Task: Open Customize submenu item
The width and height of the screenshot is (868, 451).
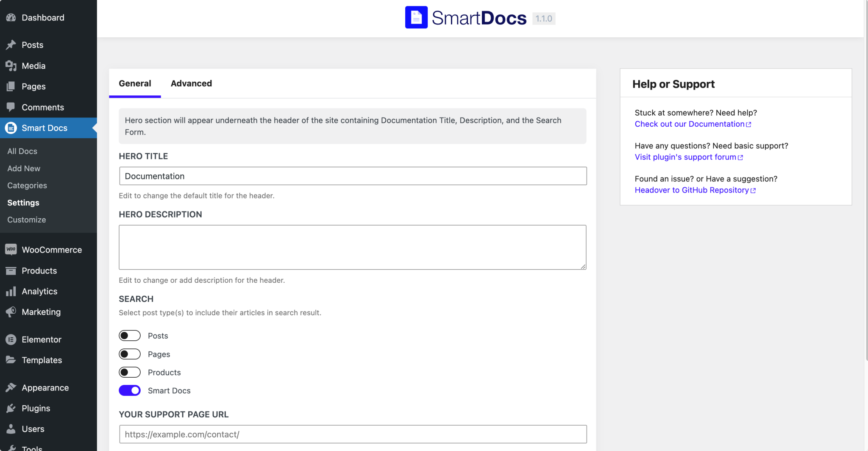Action: point(27,220)
